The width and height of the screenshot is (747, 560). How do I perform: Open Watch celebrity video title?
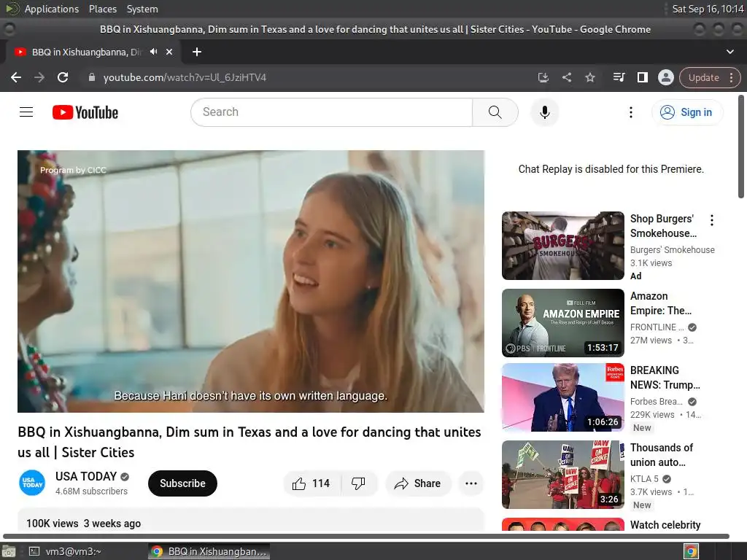click(665, 525)
